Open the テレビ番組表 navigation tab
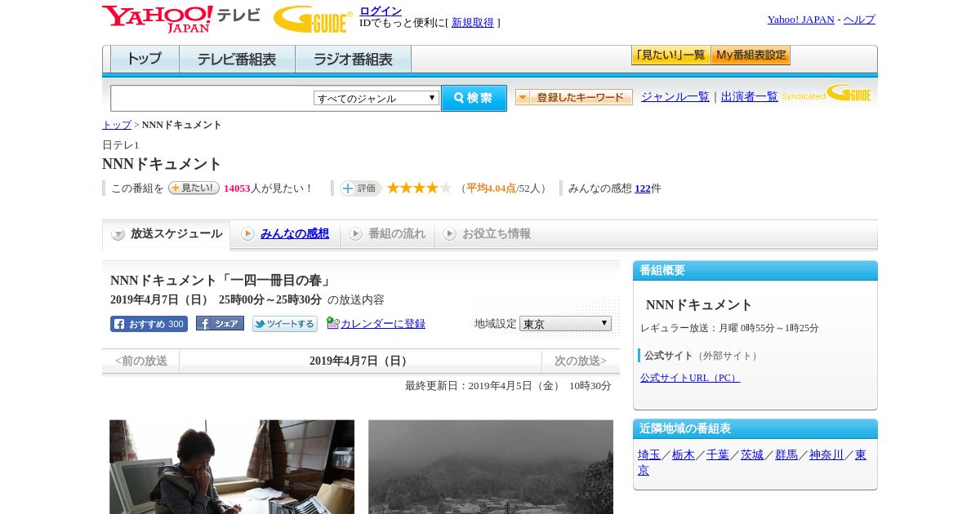The height and width of the screenshot is (514, 980). (237, 59)
